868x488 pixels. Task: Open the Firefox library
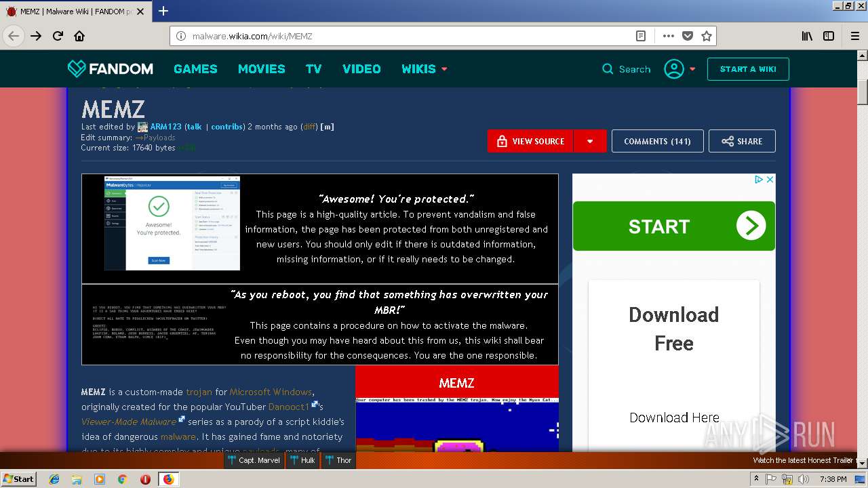pos(807,36)
